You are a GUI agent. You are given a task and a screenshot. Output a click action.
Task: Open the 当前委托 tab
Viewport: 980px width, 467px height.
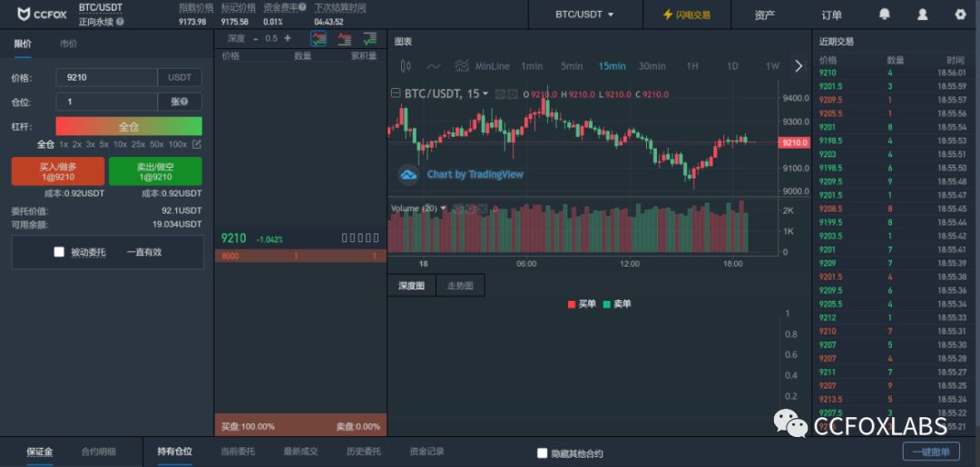coord(238,452)
